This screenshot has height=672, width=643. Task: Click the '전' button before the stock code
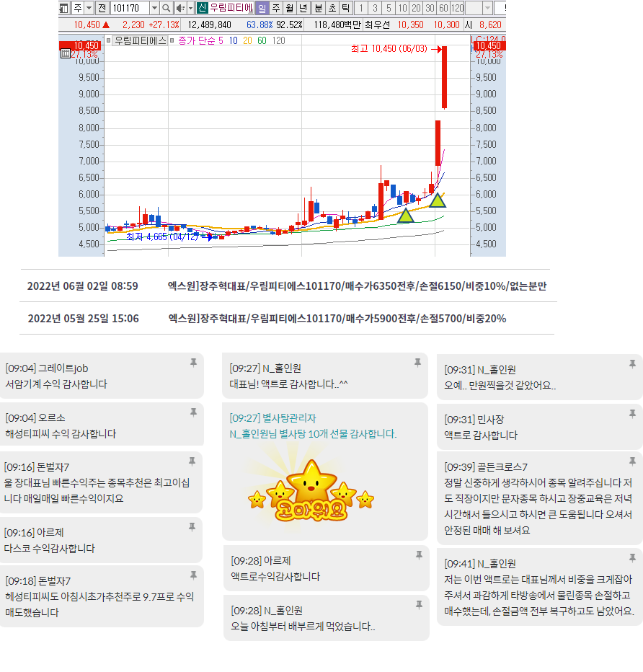[102, 8]
